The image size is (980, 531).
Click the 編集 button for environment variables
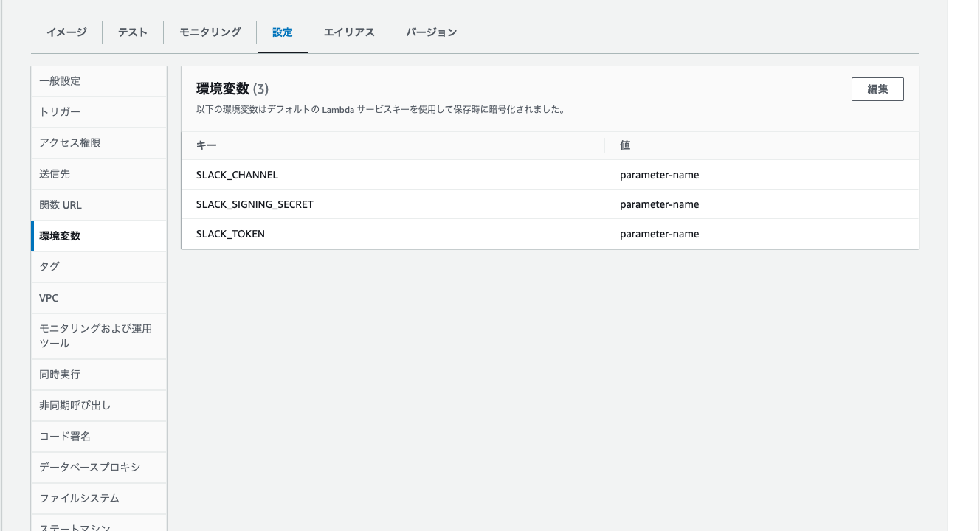click(877, 89)
